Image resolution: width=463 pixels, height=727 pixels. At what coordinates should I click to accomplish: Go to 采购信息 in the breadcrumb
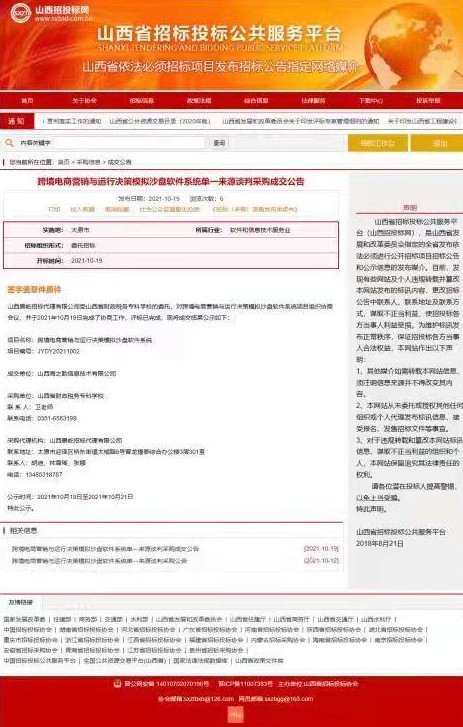[88, 162]
